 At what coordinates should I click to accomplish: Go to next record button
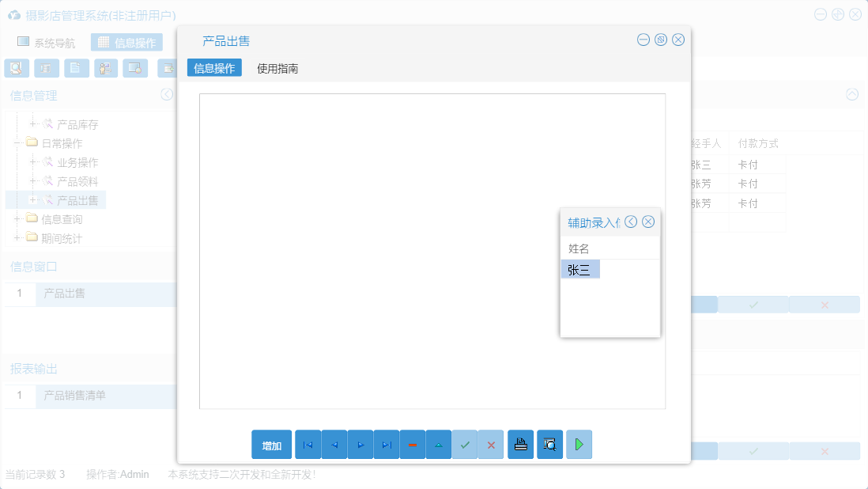pyautogui.click(x=360, y=445)
